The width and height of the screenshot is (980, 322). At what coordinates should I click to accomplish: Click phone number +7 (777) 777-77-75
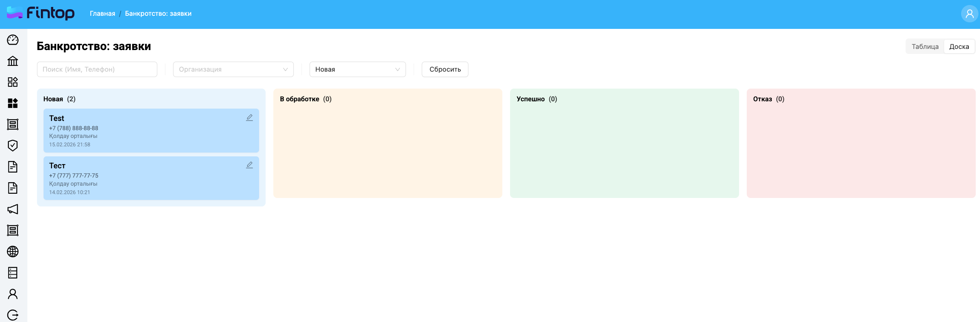coord(74,176)
